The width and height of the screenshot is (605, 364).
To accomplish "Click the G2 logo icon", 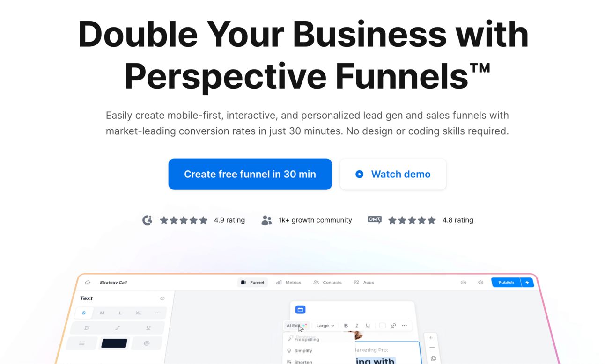I will [x=147, y=220].
